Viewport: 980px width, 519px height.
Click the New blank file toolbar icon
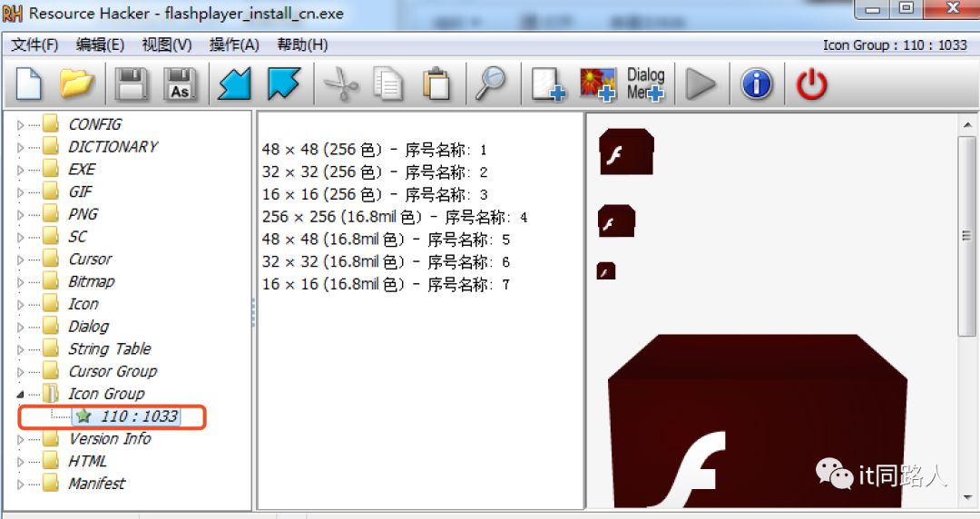point(29,83)
